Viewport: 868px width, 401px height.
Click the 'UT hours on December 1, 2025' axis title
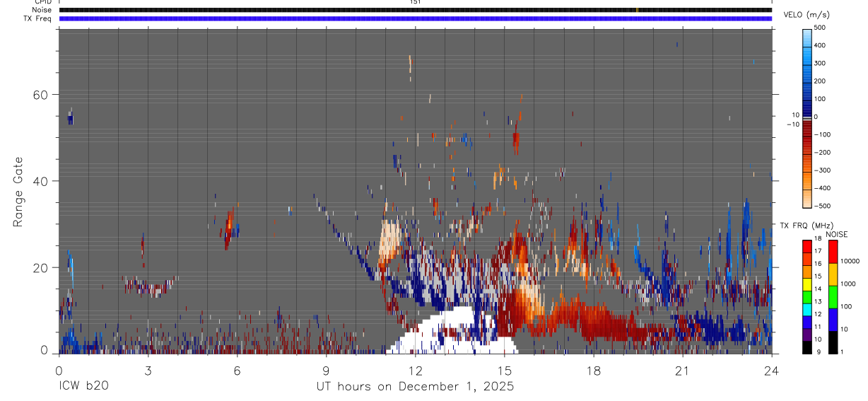(414, 387)
